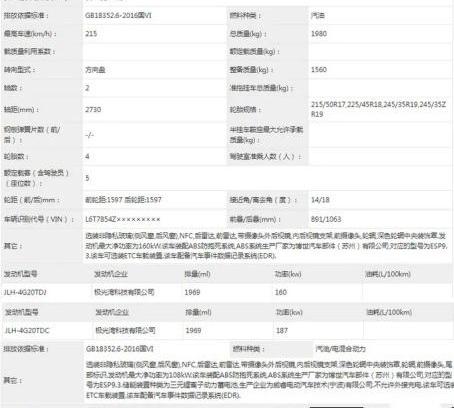The image size is (454, 408).
Task: Select the max speed value 215
Action: [91, 34]
